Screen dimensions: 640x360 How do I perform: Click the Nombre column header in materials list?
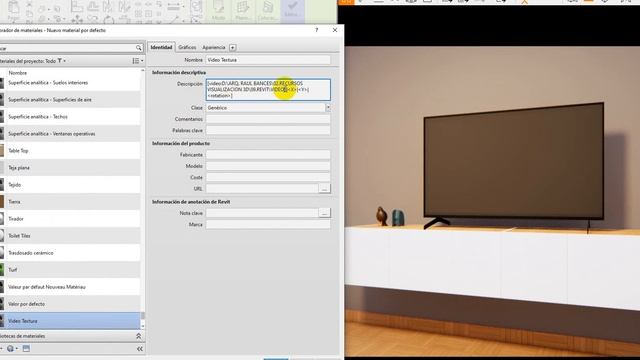[x=18, y=73]
